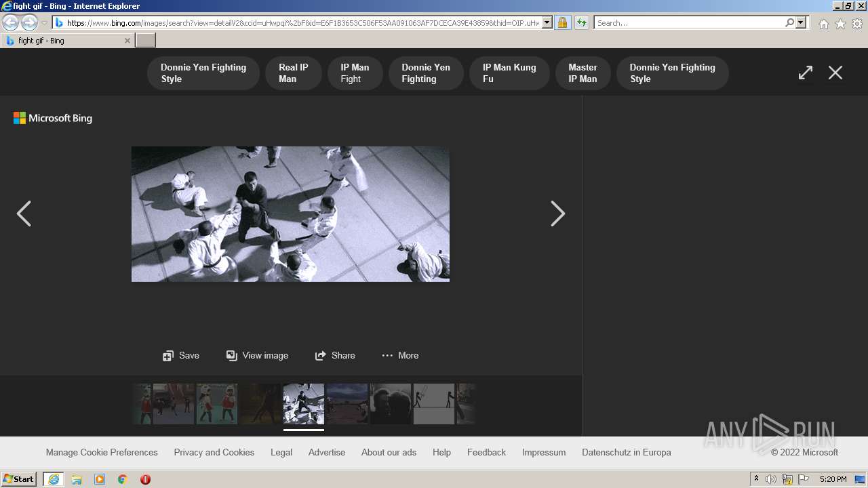868x488 pixels.
Task: Show hidden system tray icons
Action: point(756,479)
